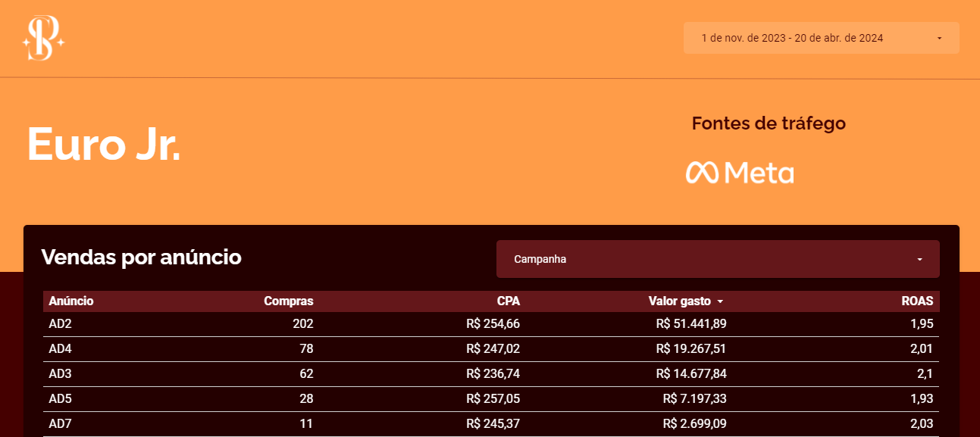Sort table by ROAS column
980x437 pixels.
click(916, 301)
